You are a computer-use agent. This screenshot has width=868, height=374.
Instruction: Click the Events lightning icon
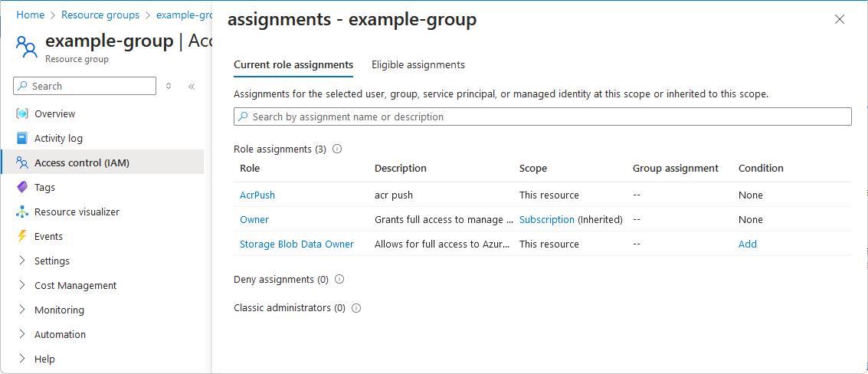pyautogui.click(x=22, y=236)
